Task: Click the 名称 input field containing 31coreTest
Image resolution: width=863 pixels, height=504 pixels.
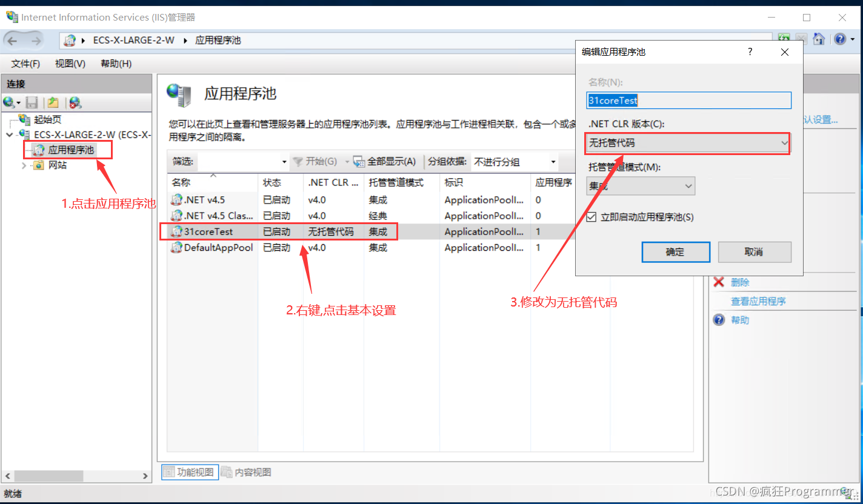Action: [x=688, y=101]
